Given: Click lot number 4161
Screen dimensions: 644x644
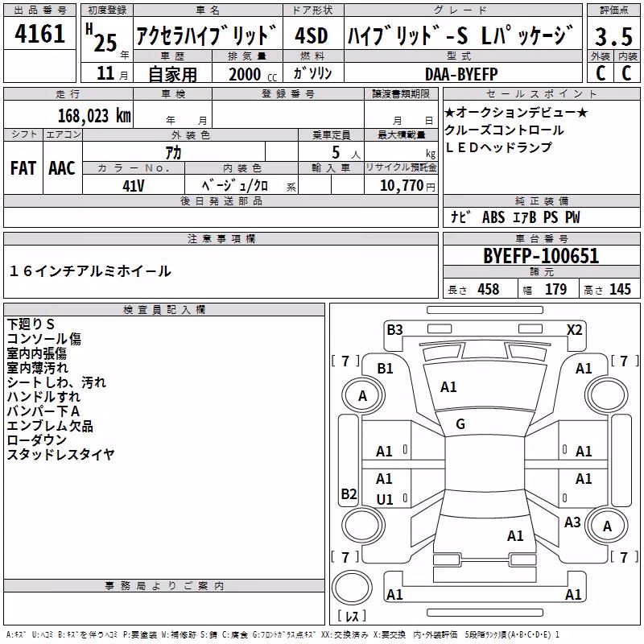Looking at the screenshot, I should pyautogui.click(x=39, y=34).
